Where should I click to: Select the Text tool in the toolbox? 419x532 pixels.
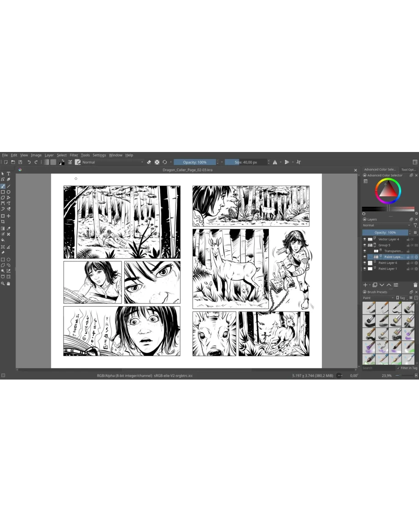click(x=8, y=174)
